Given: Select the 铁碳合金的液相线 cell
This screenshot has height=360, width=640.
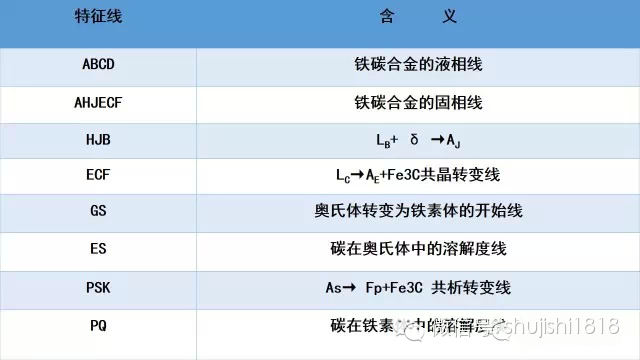Looking at the screenshot, I should click(418, 64).
